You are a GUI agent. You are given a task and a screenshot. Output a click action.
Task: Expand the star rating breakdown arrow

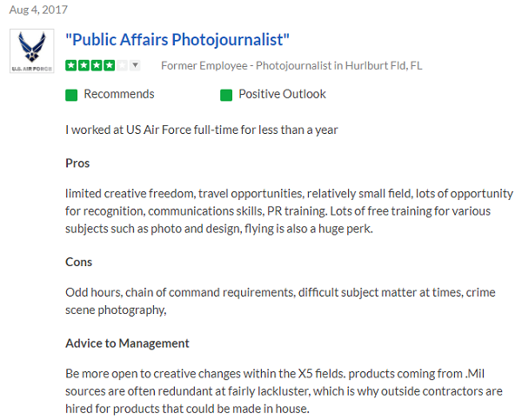coord(135,65)
